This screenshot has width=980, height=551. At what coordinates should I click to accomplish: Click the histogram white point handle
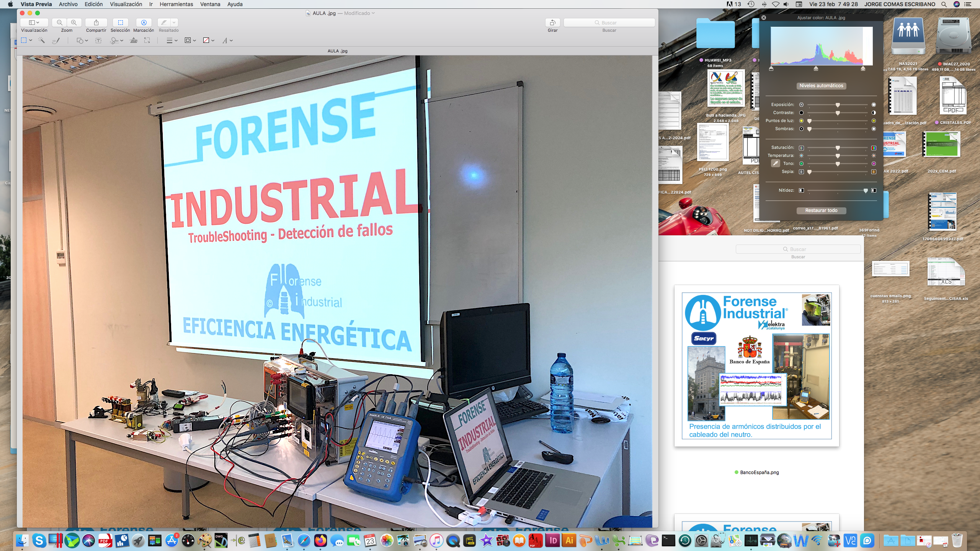(863, 68)
